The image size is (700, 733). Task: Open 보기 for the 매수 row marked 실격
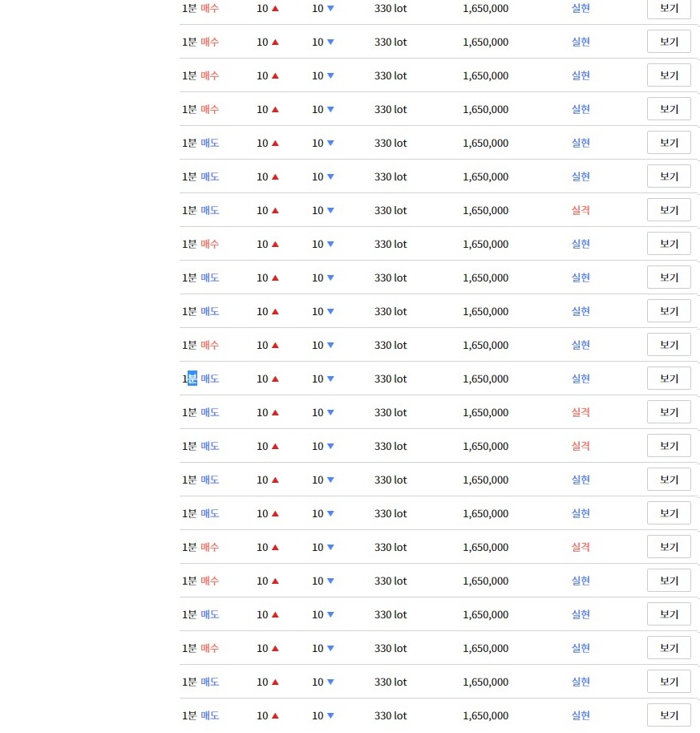668,546
